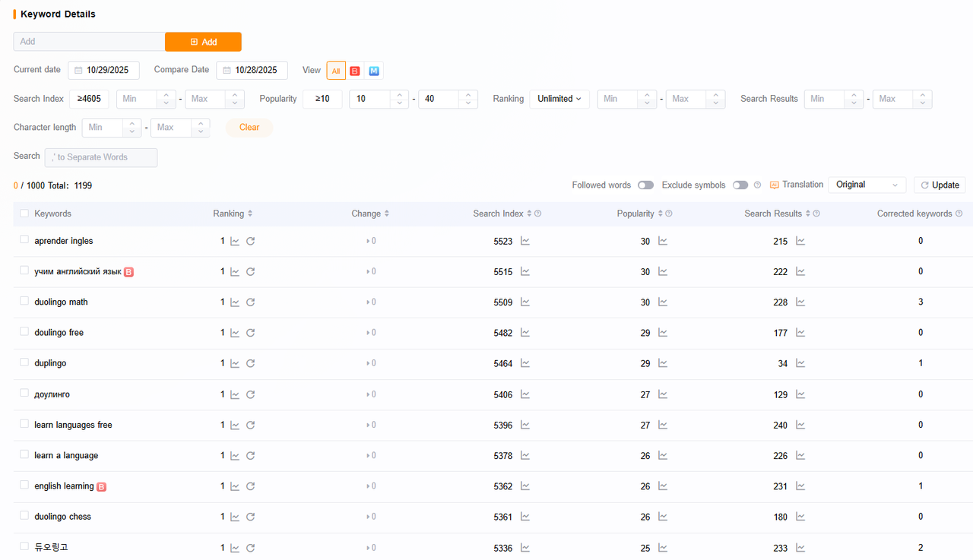Click the Current date calendar icon
Screen dimensions: 973x560
78,70
